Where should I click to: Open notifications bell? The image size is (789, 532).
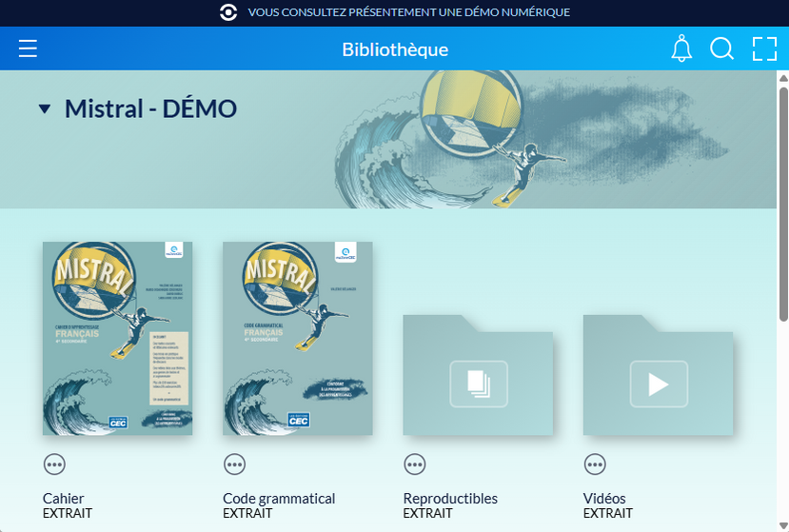681,49
